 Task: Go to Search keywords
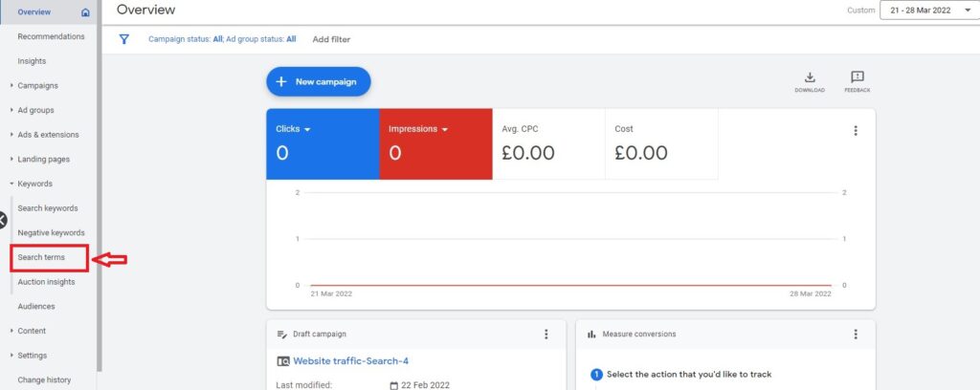click(x=48, y=208)
